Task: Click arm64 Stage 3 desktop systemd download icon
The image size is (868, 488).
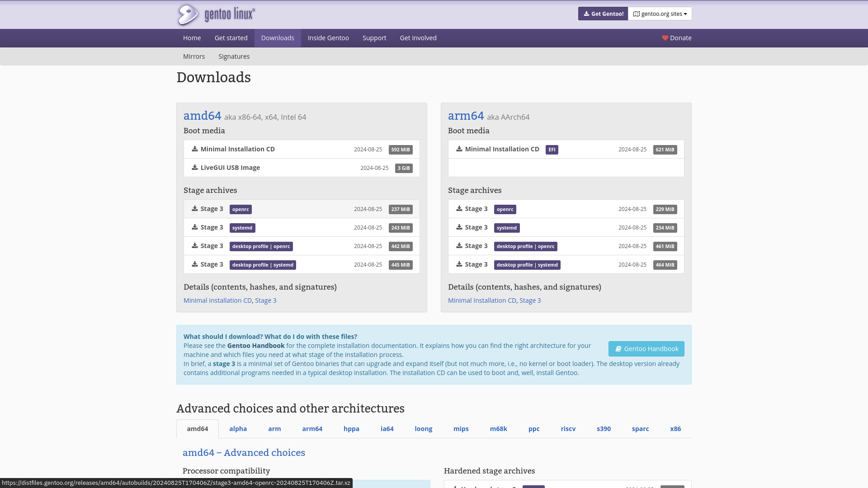Action: 459,264
